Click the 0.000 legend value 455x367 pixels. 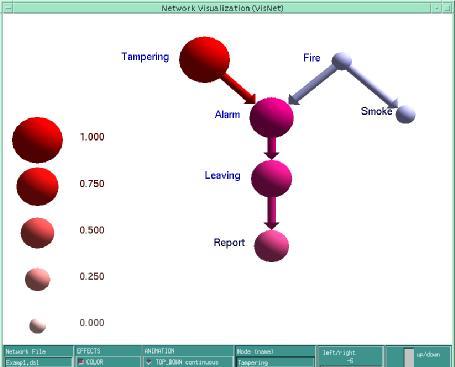(92, 323)
